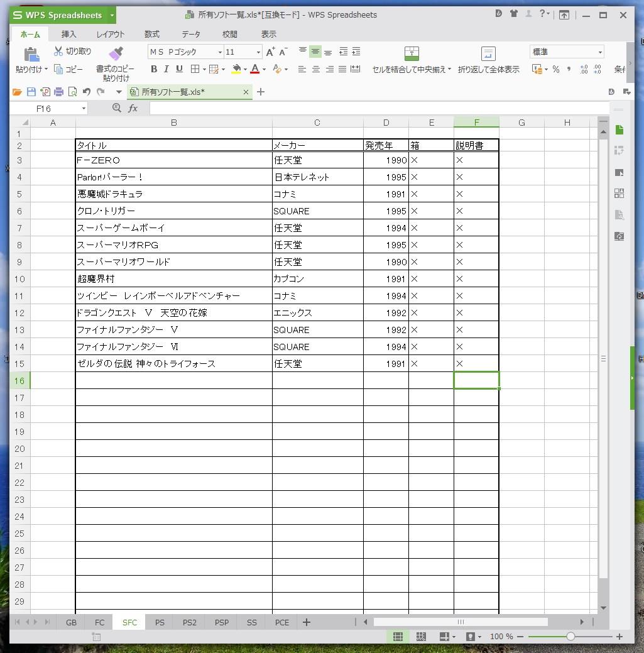Toggle underline formatting
The image size is (644, 653).
coord(180,69)
